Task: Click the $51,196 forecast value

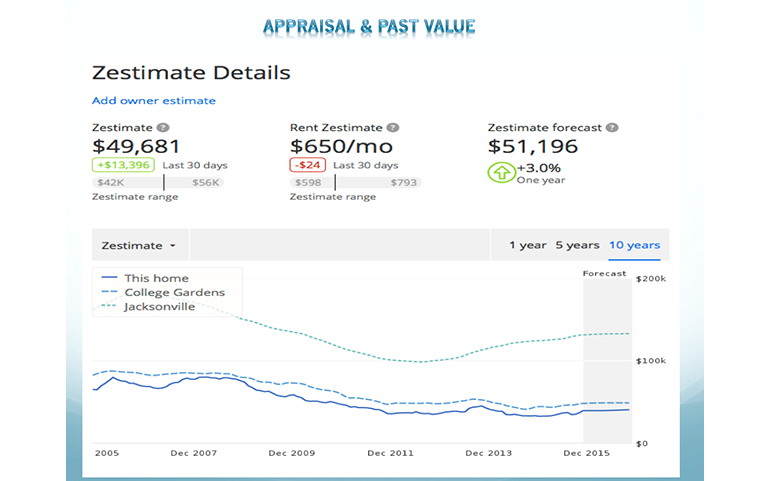Action: 533,146
